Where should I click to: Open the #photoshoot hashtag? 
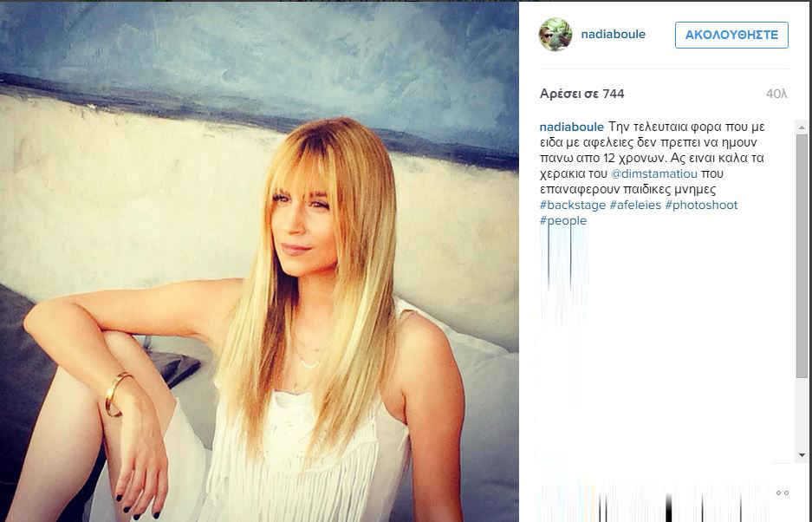point(701,205)
